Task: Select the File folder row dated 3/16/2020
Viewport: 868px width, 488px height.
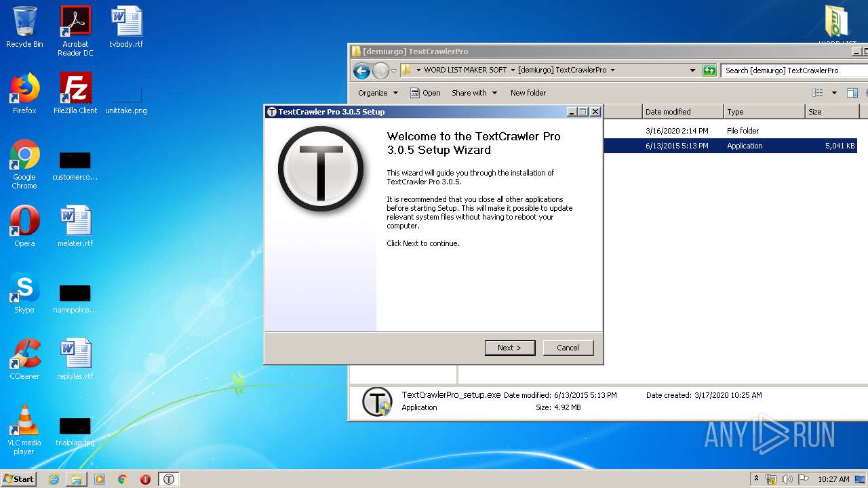Action: (x=730, y=131)
